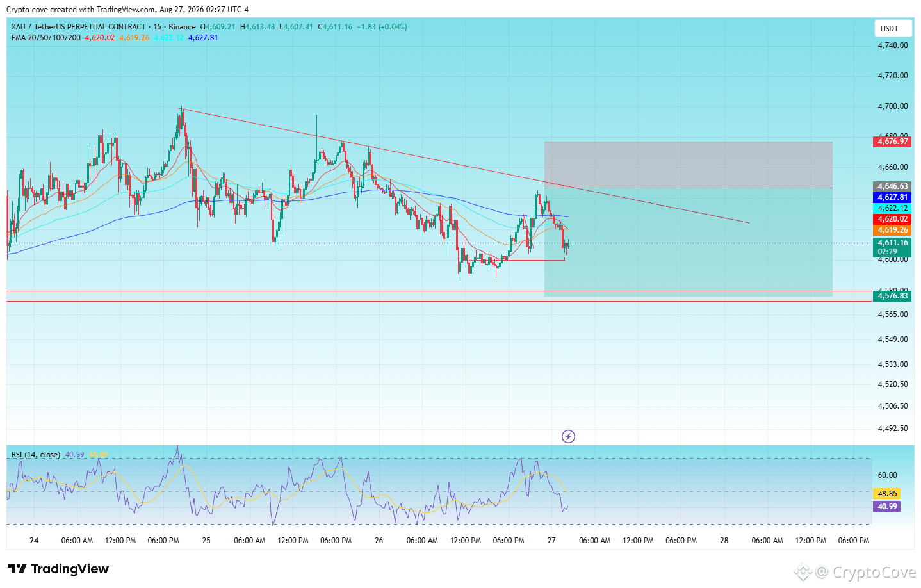The height and width of the screenshot is (588, 921).
Task: Click the 26 date label on time axis
Action: [x=379, y=541]
